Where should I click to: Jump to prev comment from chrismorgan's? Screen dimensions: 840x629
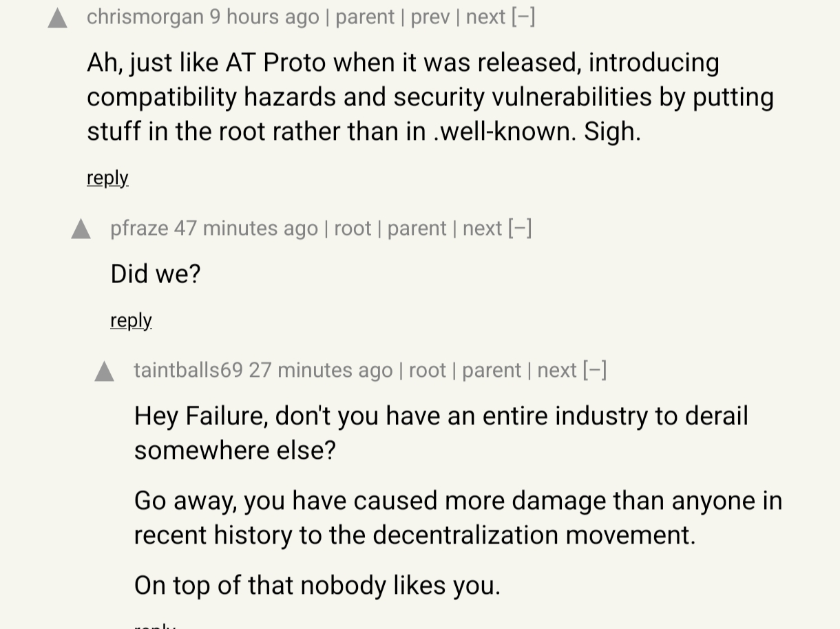(430, 17)
